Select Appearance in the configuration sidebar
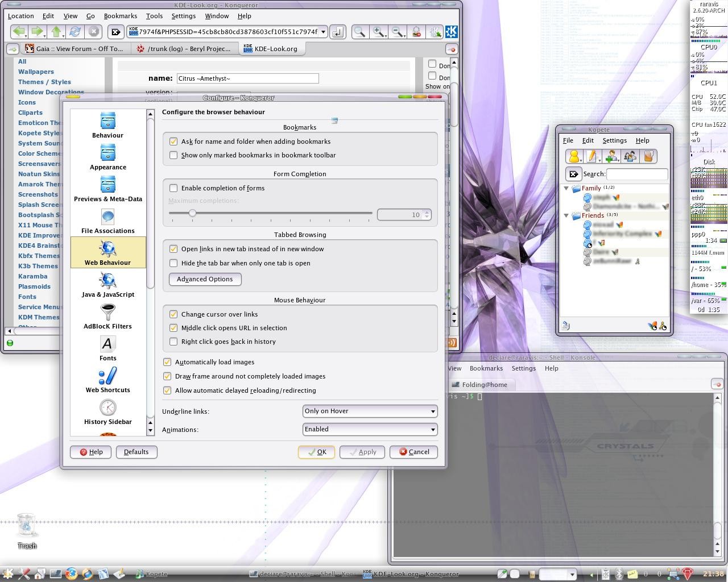 (108, 157)
